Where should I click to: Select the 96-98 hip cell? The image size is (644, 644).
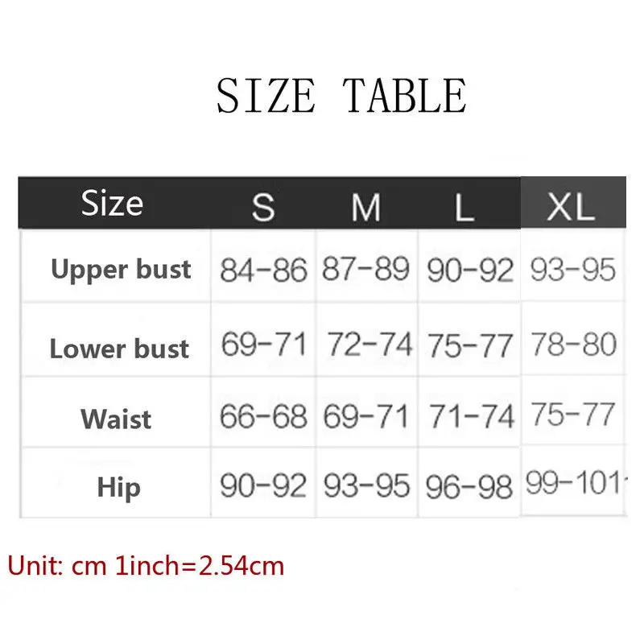tap(469, 488)
